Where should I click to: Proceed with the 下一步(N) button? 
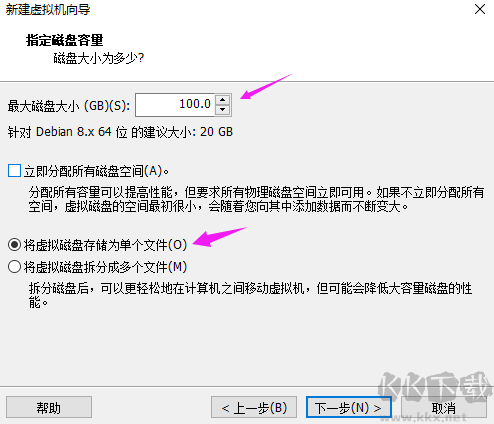[348, 407]
